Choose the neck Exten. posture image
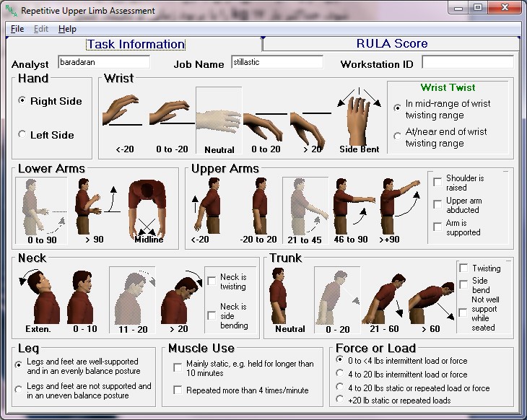The height and width of the screenshot is (420, 527). pos(39,296)
